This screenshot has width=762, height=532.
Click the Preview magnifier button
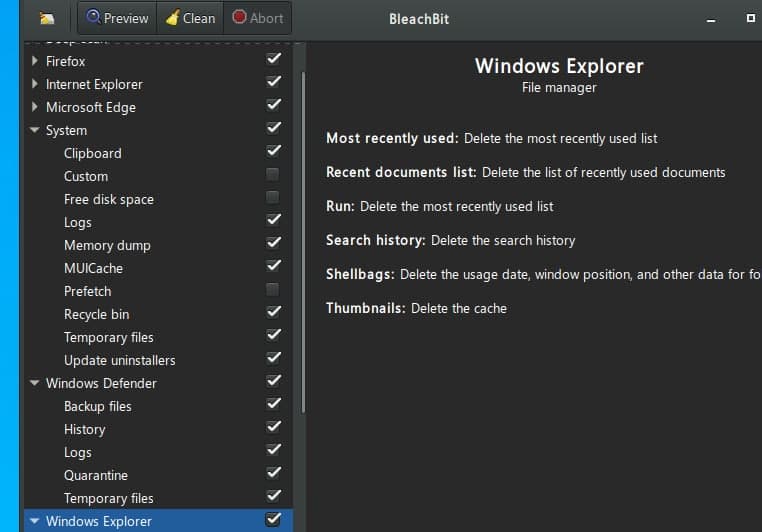point(117,18)
